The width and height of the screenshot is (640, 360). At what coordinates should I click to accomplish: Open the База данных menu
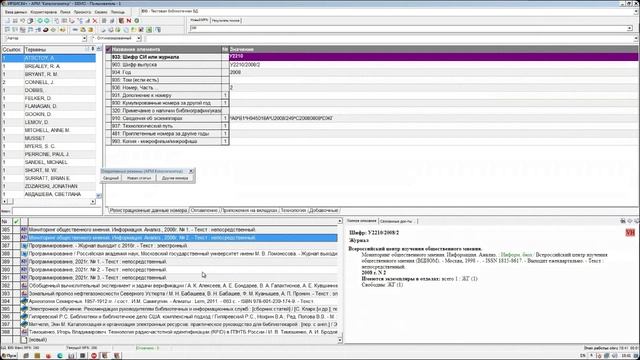[x=16, y=12]
